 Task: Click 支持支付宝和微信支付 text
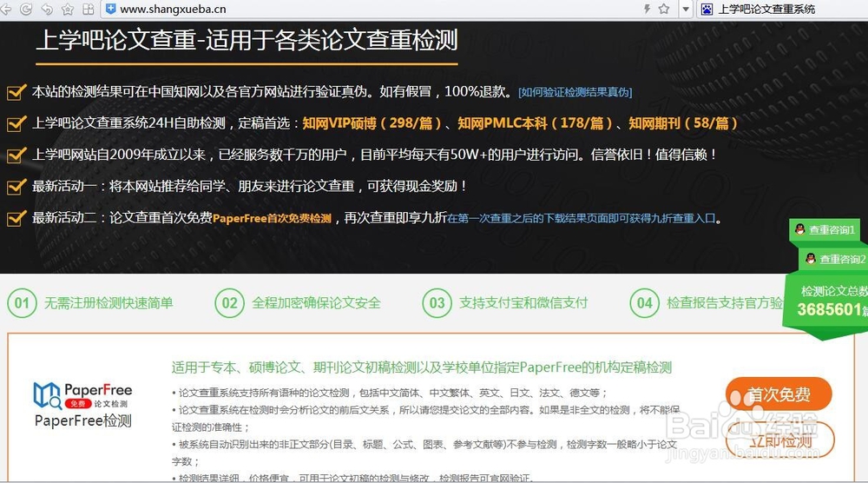pos(523,303)
